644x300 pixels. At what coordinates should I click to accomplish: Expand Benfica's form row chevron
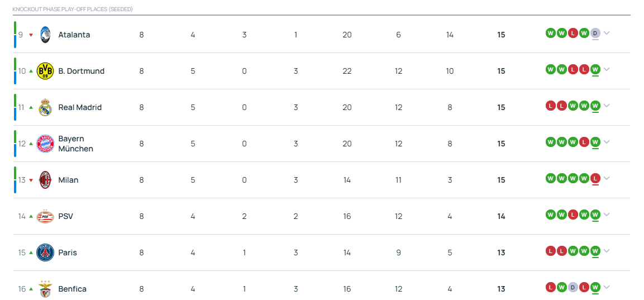coord(607,287)
